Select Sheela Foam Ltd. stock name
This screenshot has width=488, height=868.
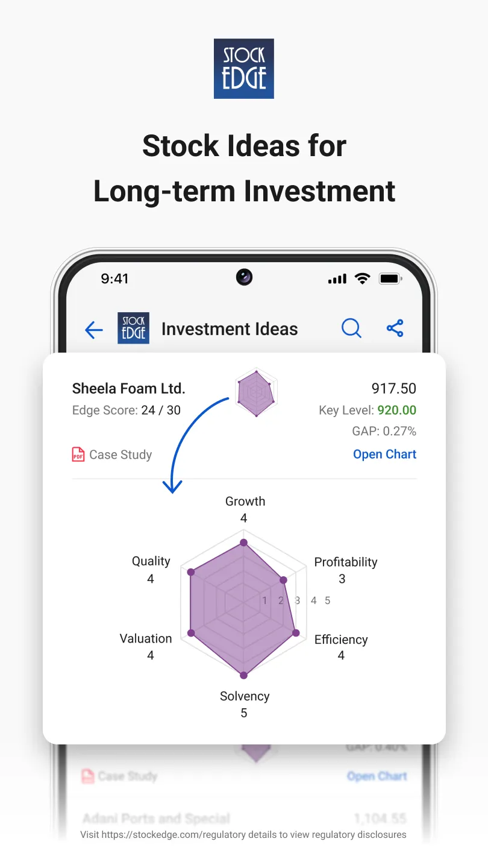pyautogui.click(x=128, y=388)
